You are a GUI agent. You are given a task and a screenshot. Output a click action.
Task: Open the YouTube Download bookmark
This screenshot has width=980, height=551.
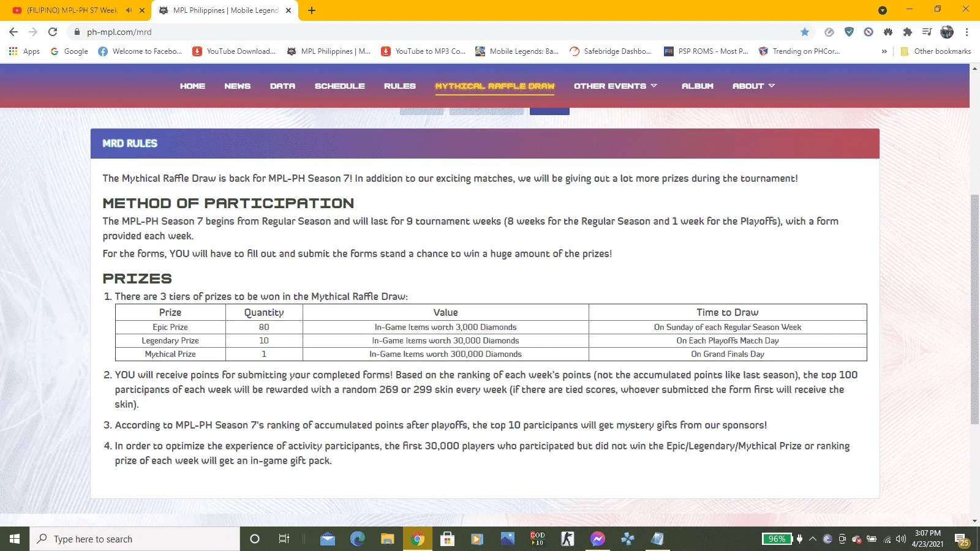pos(235,51)
